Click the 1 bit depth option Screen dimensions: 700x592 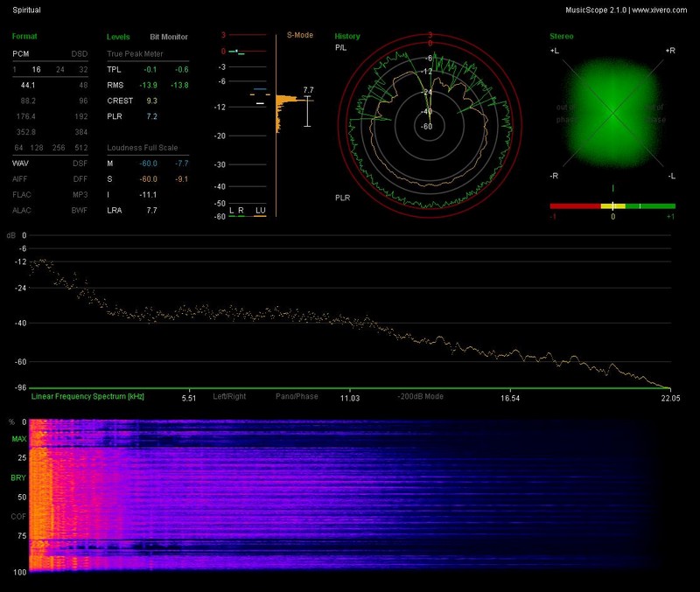click(x=15, y=70)
